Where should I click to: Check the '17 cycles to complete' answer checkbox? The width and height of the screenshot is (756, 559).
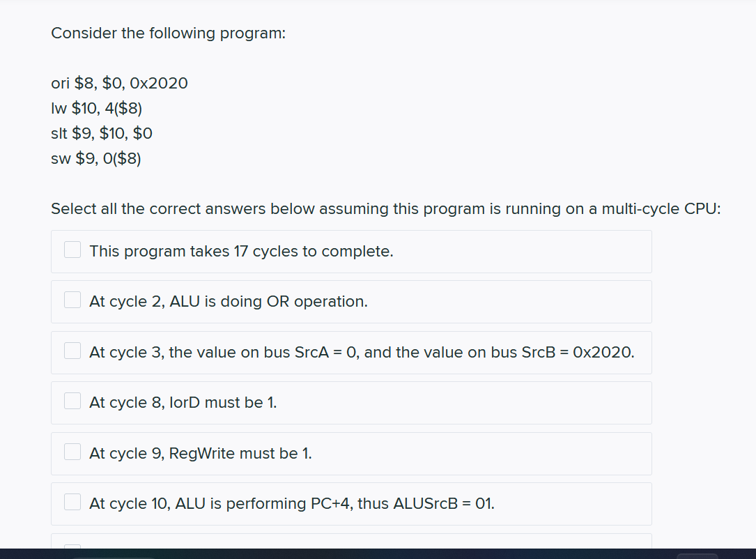[72, 249]
